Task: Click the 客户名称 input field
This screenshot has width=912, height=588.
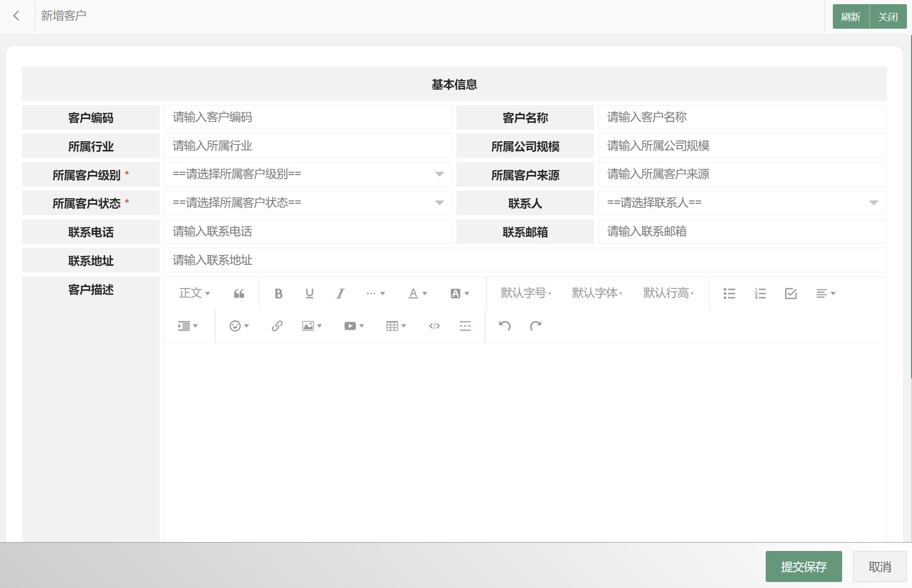Action: (742, 118)
